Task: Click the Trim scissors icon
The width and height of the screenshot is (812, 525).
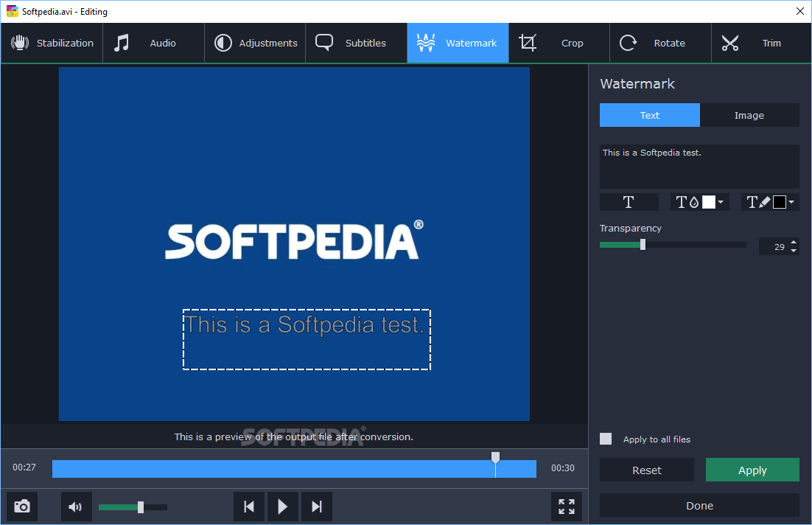Action: [730, 43]
